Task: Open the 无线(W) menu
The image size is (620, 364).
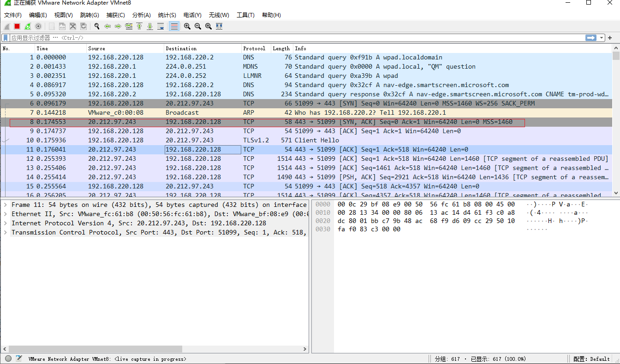Action: [x=219, y=15]
